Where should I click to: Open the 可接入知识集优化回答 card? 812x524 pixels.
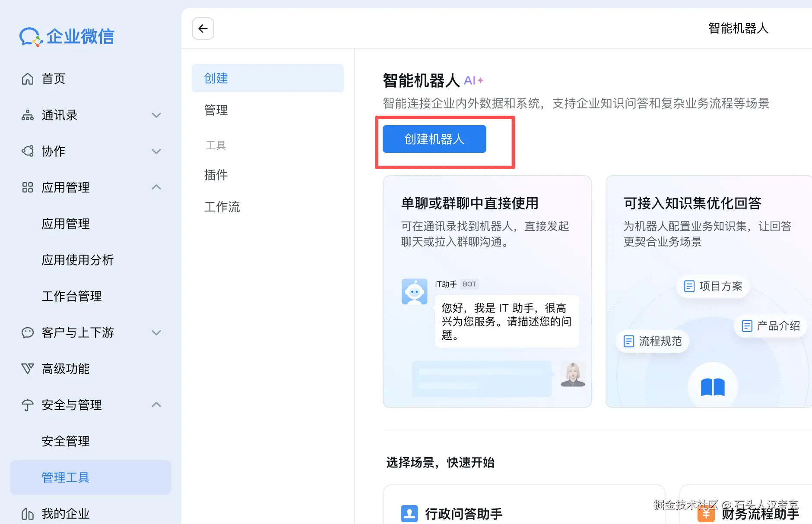click(709, 291)
